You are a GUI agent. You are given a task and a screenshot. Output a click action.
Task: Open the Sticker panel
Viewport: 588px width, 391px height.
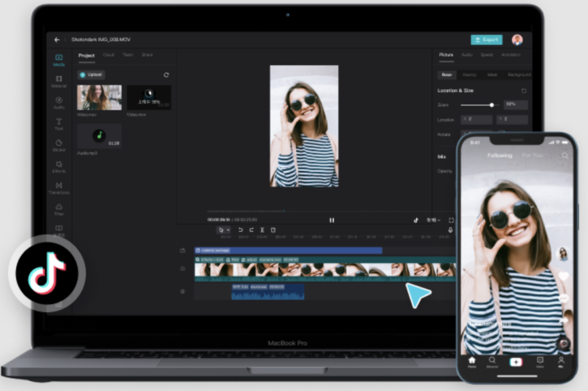[59, 144]
